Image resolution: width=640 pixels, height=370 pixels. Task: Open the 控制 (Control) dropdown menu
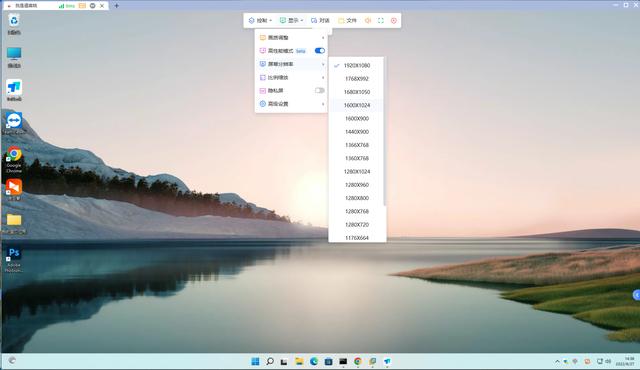pos(260,20)
